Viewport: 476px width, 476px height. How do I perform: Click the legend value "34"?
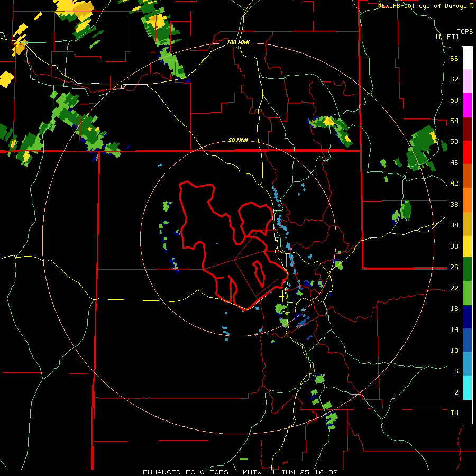tap(454, 225)
